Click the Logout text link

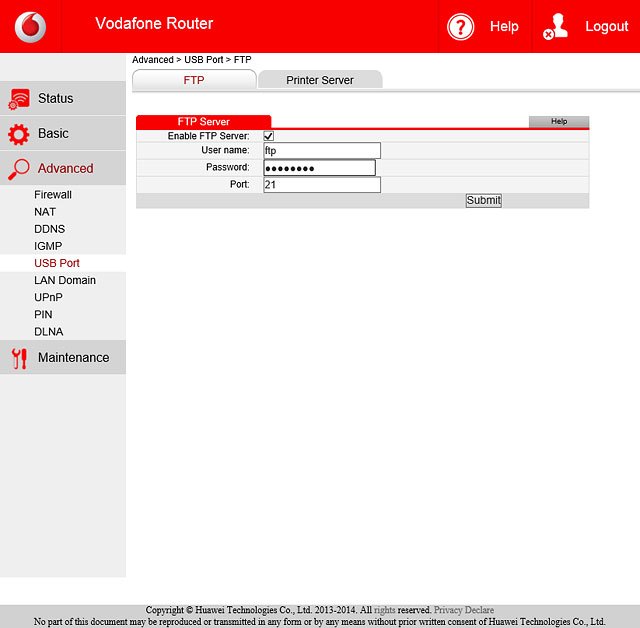607,27
